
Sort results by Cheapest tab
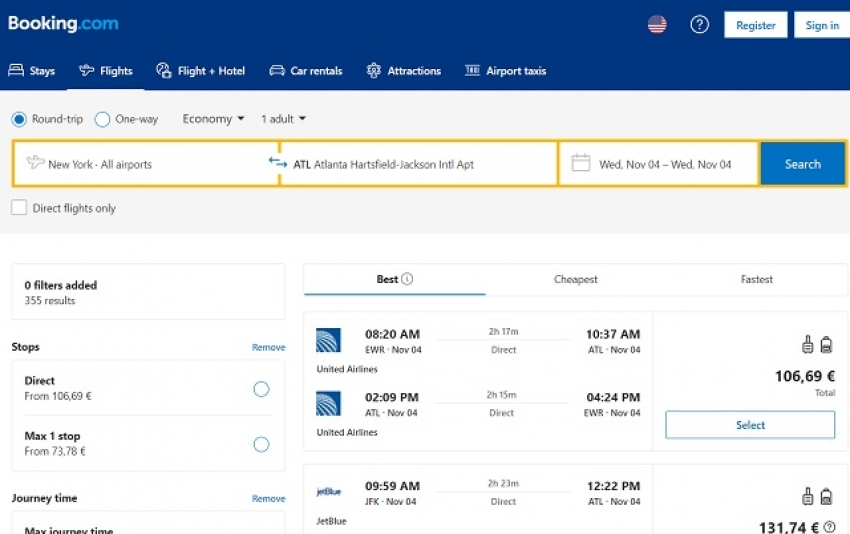tap(575, 279)
